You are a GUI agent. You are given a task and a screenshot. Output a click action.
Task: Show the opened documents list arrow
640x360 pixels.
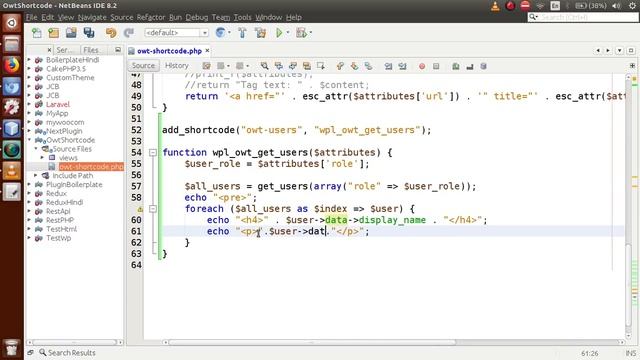click(x=620, y=51)
